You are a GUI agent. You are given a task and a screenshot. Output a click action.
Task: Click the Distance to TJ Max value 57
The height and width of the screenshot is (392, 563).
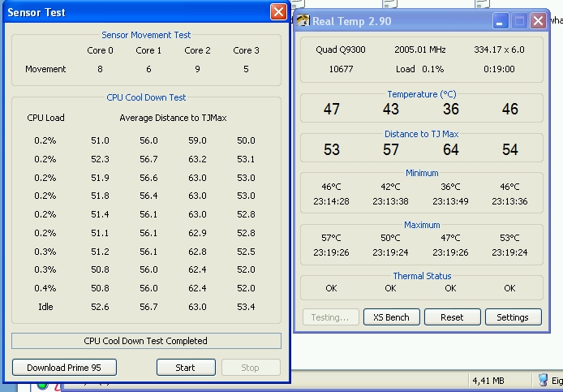click(391, 149)
